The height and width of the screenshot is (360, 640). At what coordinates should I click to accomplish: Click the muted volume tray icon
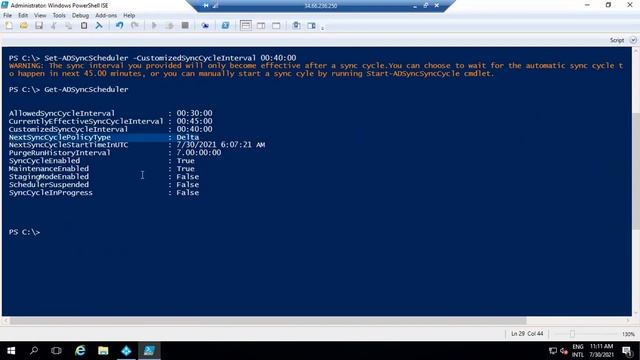click(564, 351)
